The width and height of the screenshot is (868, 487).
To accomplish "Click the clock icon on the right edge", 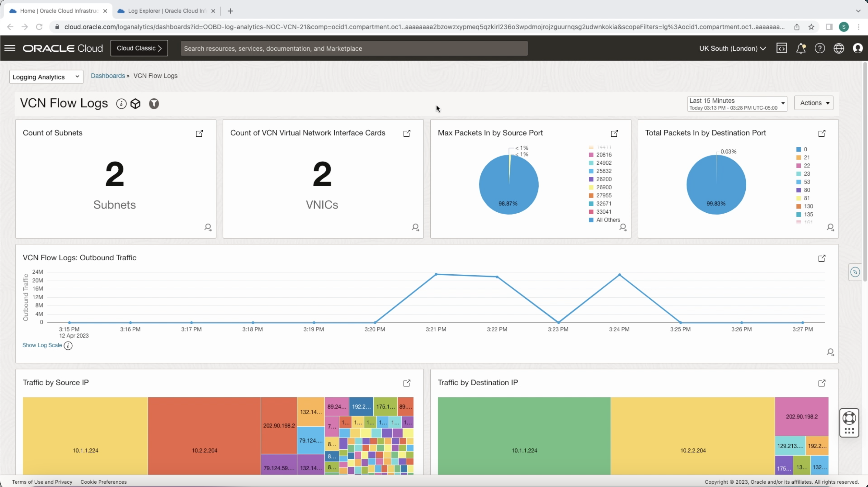I will tap(856, 272).
